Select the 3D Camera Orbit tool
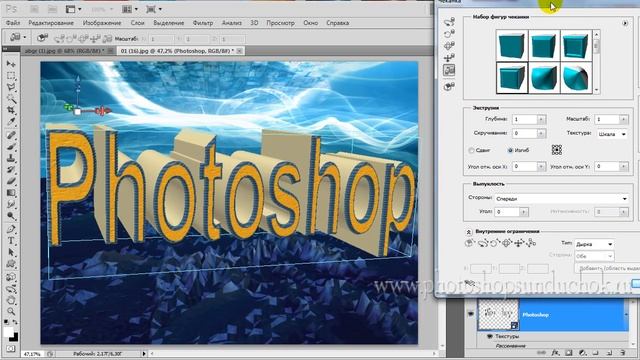640x360 pixels. [11, 289]
